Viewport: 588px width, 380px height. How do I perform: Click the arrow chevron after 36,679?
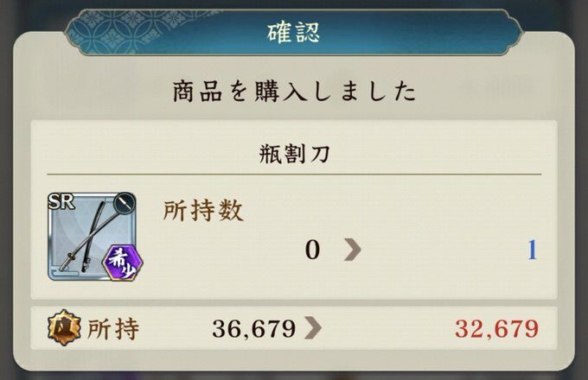point(312,328)
